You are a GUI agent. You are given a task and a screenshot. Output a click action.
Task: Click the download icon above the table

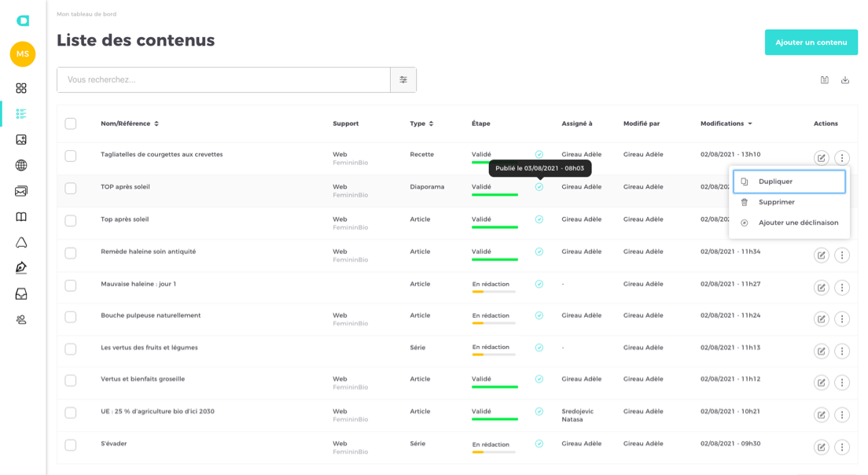click(x=845, y=79)
